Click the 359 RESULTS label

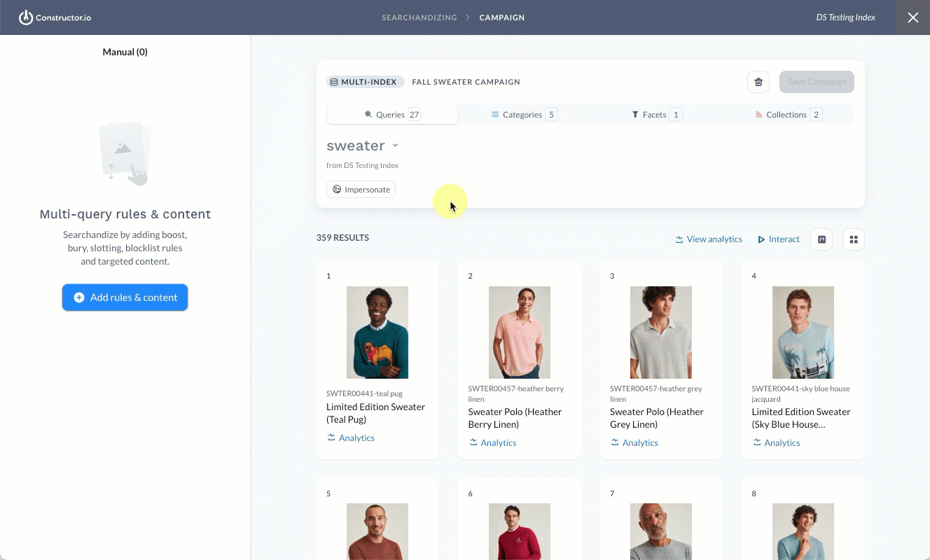click(x=342, y=238)
